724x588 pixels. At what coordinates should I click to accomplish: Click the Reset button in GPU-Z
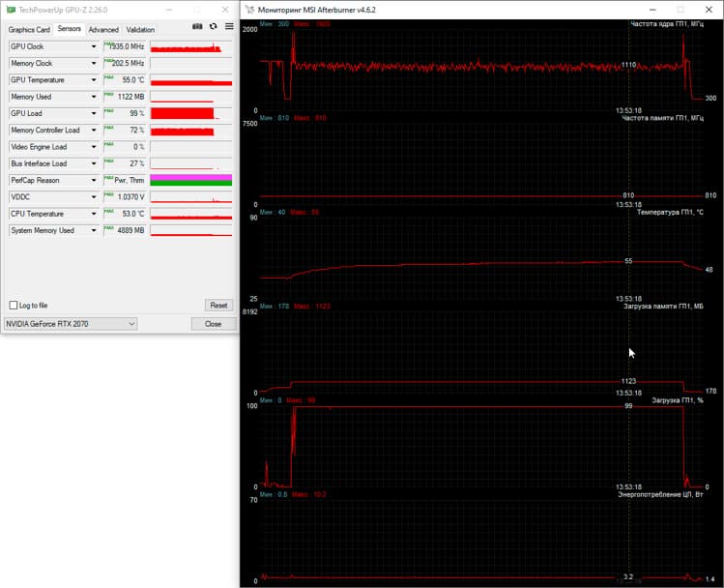click(x=218, y=306)
